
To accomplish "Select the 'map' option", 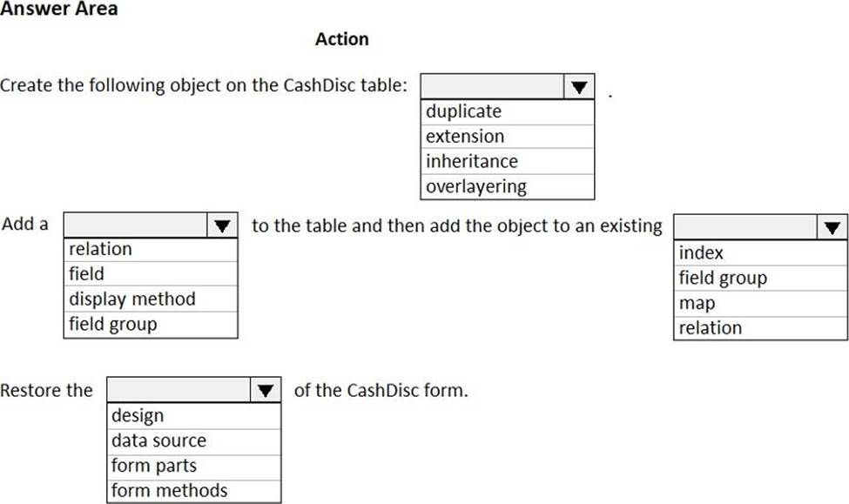I will [760, 304].
